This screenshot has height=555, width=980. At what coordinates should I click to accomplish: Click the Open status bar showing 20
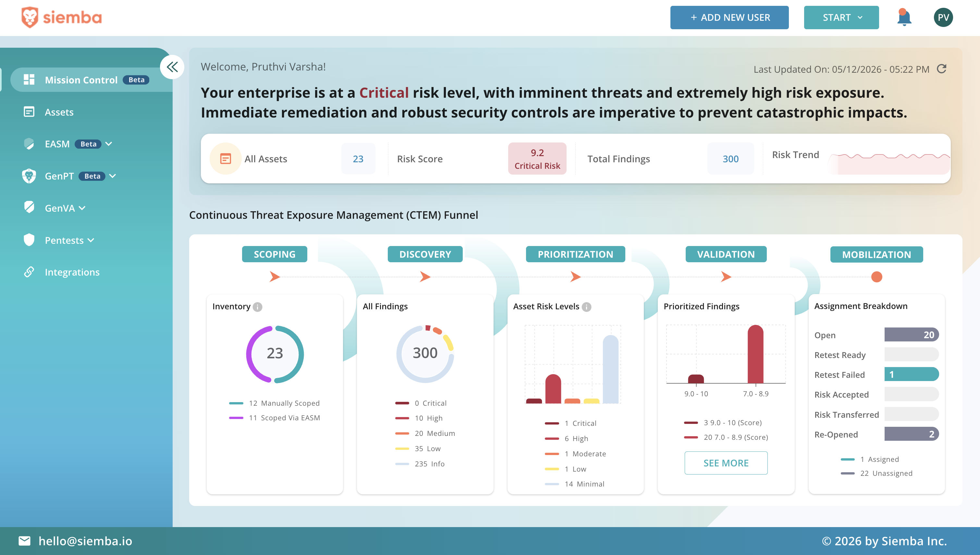912,335
